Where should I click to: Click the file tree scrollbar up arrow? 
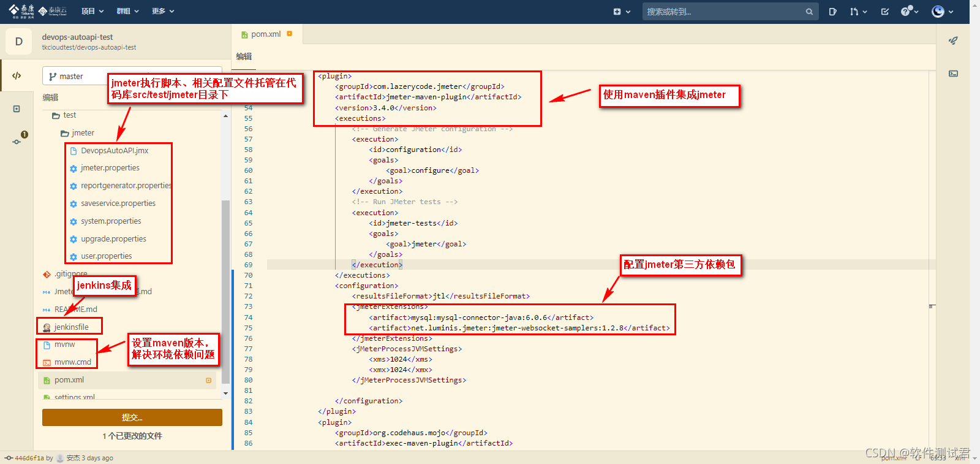(226, 116)
